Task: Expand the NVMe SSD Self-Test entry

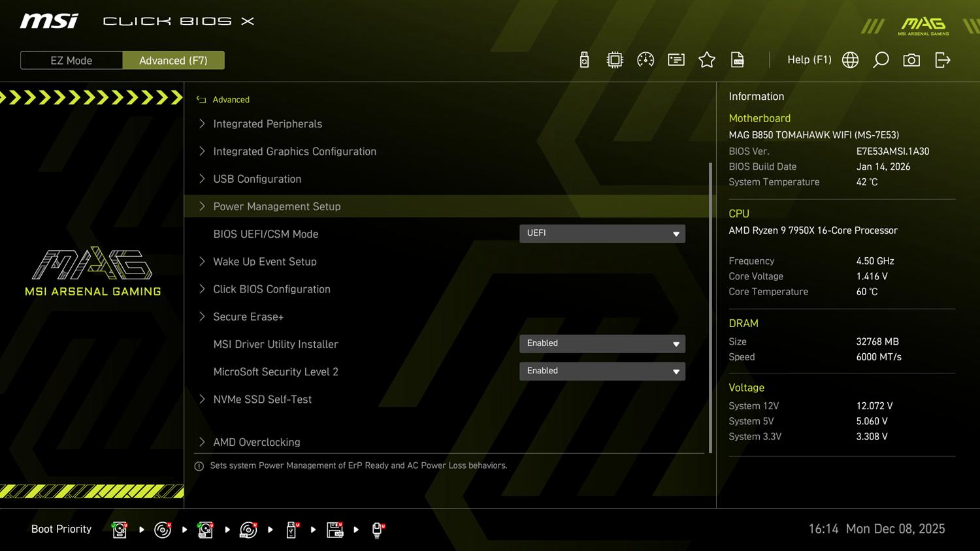Action: [x=262, y=399]
